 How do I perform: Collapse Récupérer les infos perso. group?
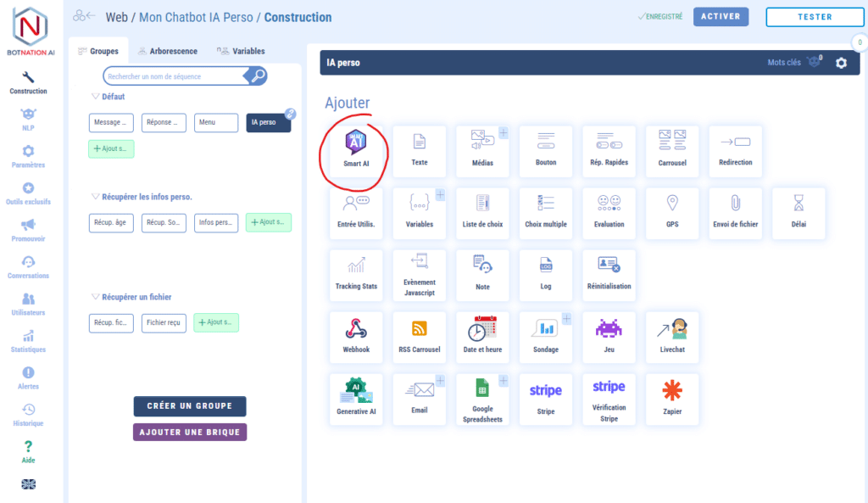(95, 197)
